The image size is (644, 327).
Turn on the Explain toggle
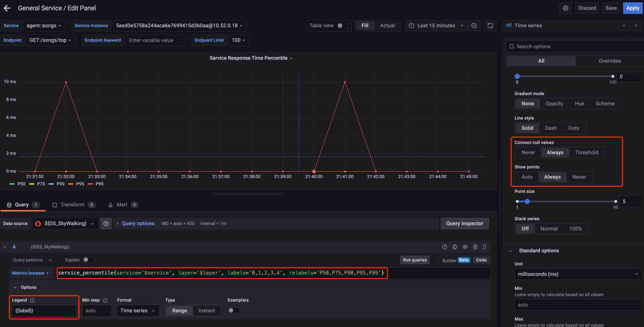88,260
